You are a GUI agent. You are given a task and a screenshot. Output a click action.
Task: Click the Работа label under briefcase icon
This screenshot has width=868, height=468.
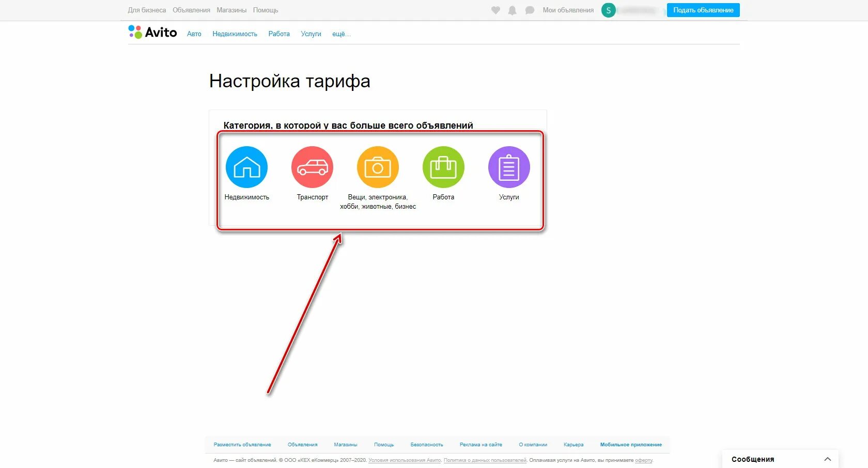[x=443, y=197]
